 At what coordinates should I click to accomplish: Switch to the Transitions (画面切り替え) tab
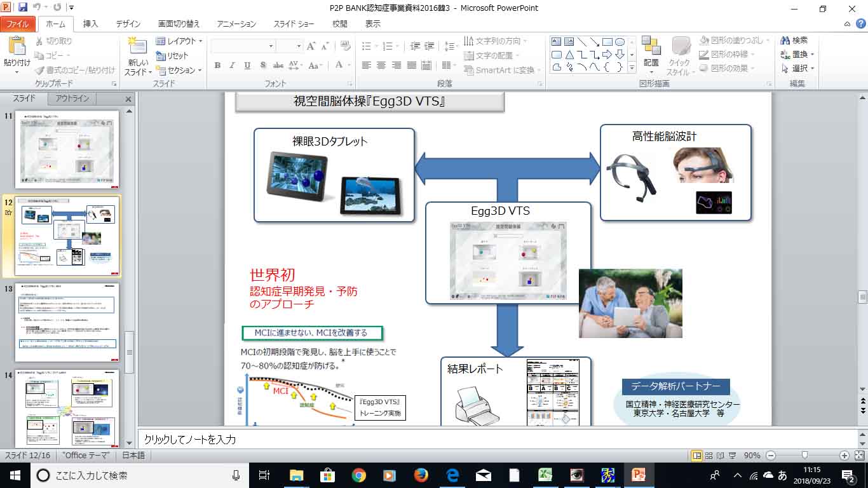[x=179, y=24]
